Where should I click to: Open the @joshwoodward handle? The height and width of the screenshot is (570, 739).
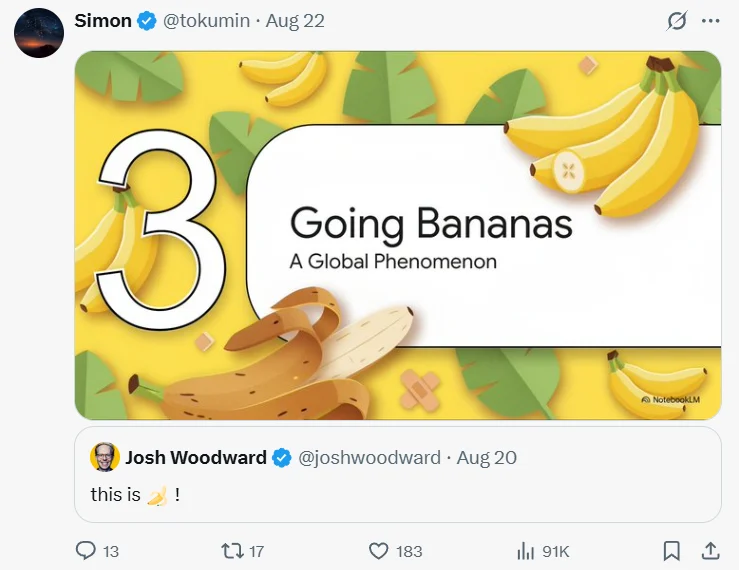tap(370, 458)
